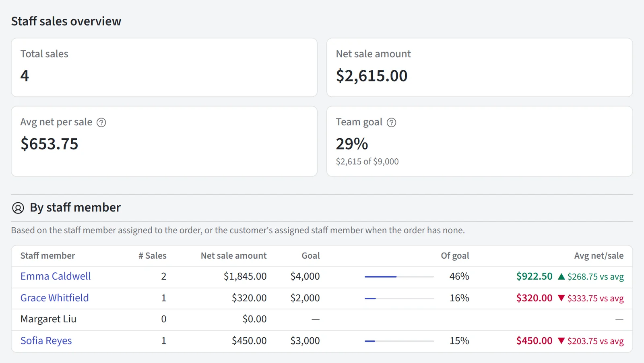This screenshot has height=363, width=644.
Task: Click the $922.50 average net value
Action: 535,276
